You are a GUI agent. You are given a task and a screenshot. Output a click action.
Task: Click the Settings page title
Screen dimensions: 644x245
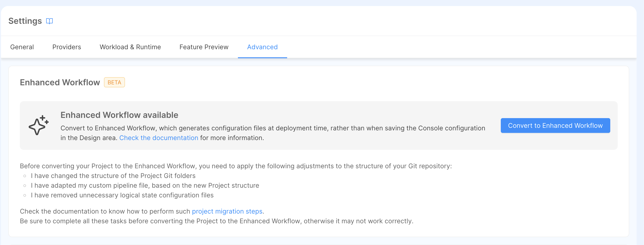(25, 21)
